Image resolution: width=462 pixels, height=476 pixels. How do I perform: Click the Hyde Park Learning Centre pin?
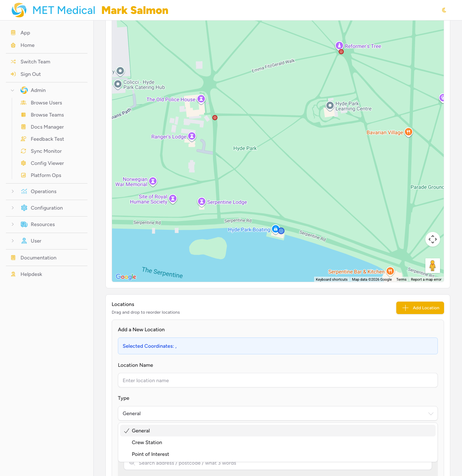(x=330, y=106)
